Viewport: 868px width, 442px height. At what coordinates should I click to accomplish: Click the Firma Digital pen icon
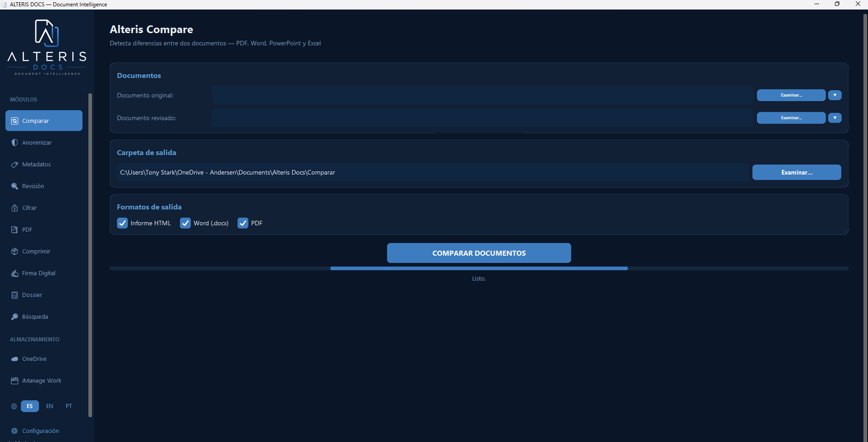(x=15, y=273)
